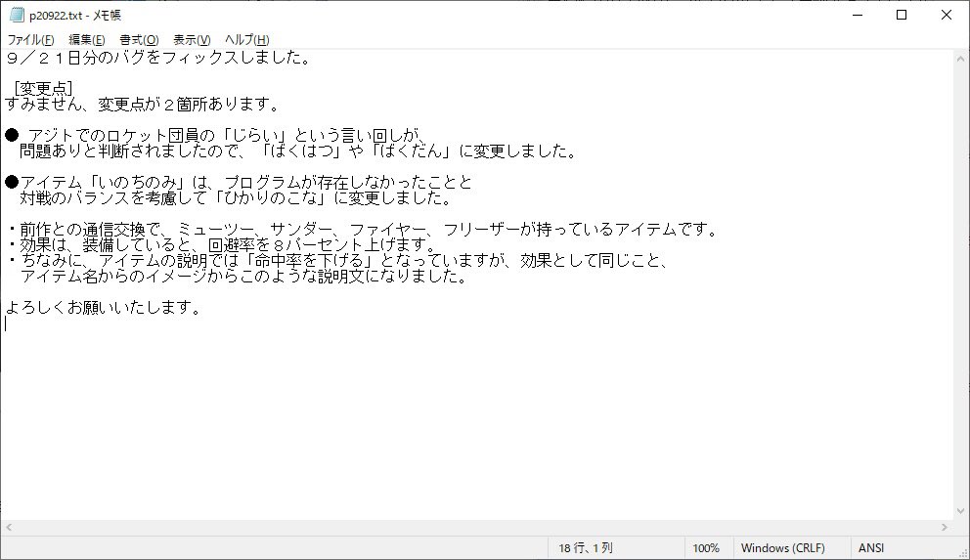Open the ヘルプ(H) menu
This screenshot has width=970, height=560.
click(246, 39)
